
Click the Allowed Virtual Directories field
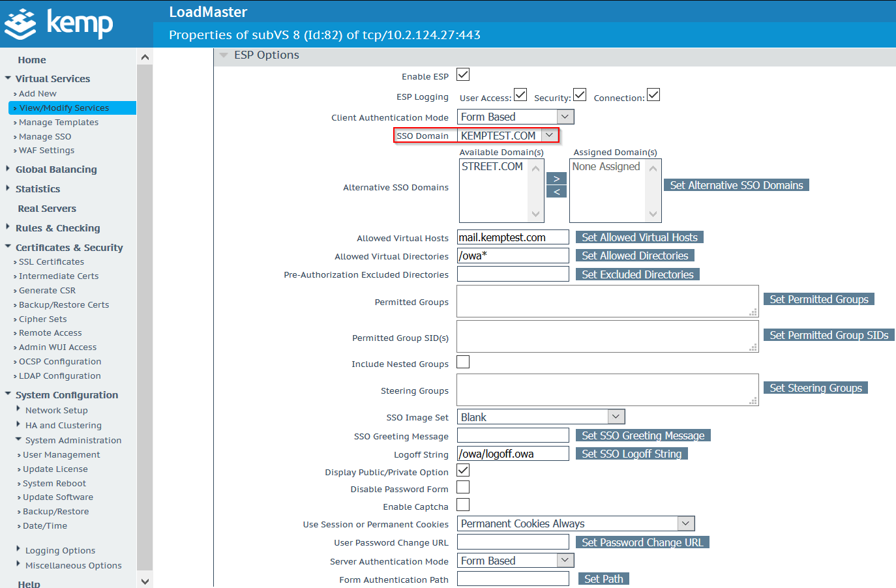(513, 256)
